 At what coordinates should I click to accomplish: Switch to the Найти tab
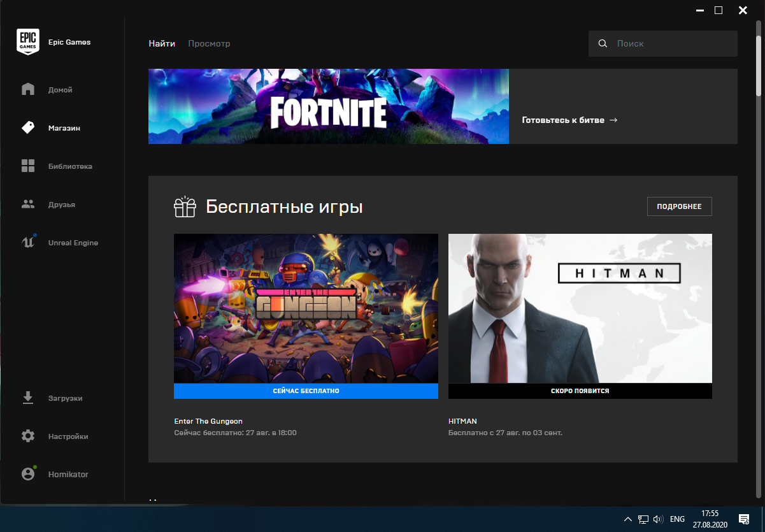click(162, 44)
